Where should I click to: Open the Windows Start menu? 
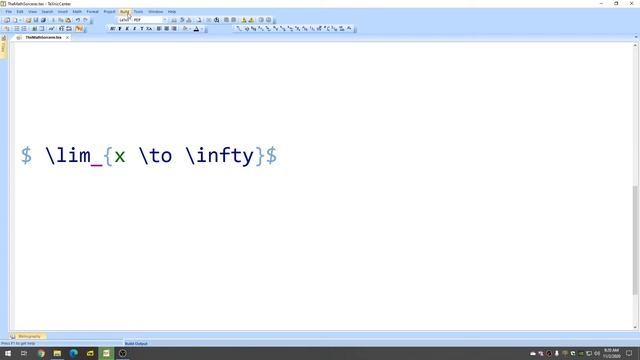point(8,353)
